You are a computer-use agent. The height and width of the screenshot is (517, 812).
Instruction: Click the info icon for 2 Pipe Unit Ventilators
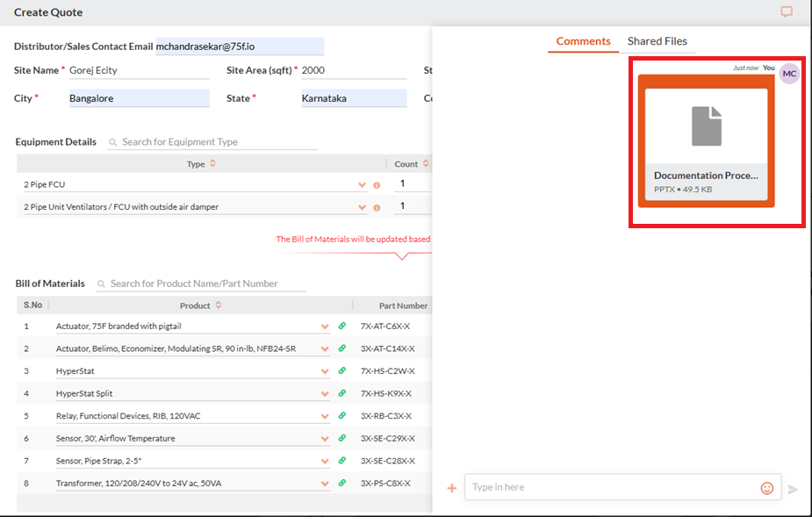point(377,208)
